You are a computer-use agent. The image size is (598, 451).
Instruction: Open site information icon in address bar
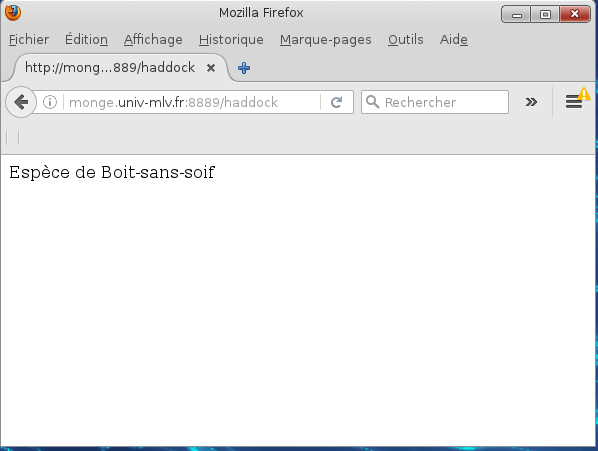click(50, 102)
